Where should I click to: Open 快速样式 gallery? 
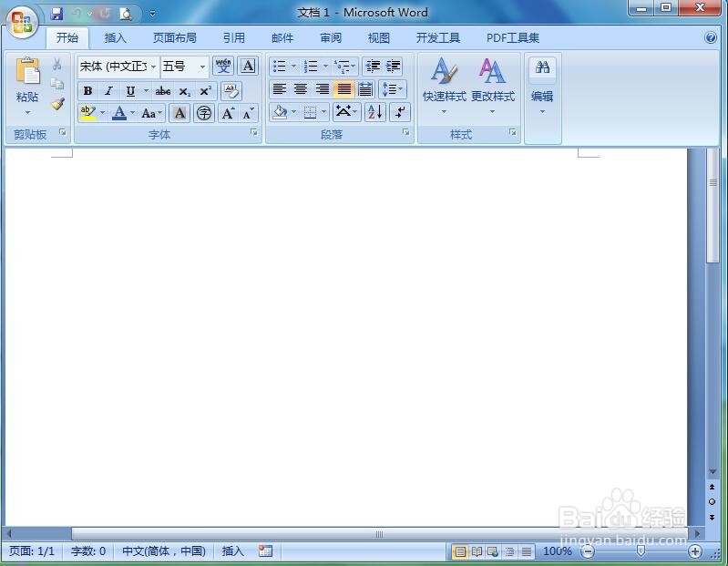point(445,86)
